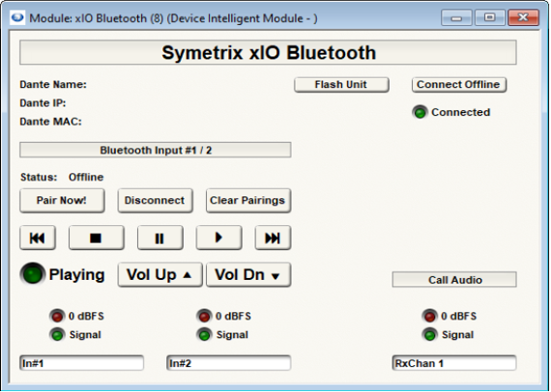Start pairing with Pair Now!
This screenshot has height=392, width=551.
click(62, 201)
